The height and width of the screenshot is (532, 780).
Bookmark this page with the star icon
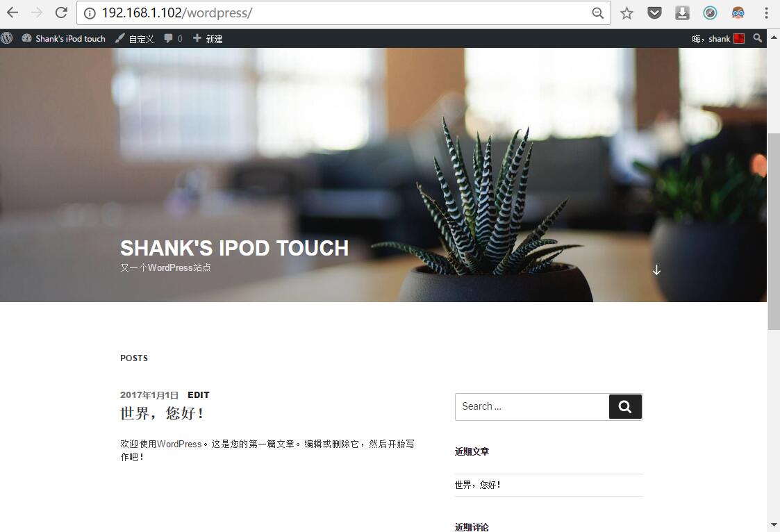pos(627,13)
